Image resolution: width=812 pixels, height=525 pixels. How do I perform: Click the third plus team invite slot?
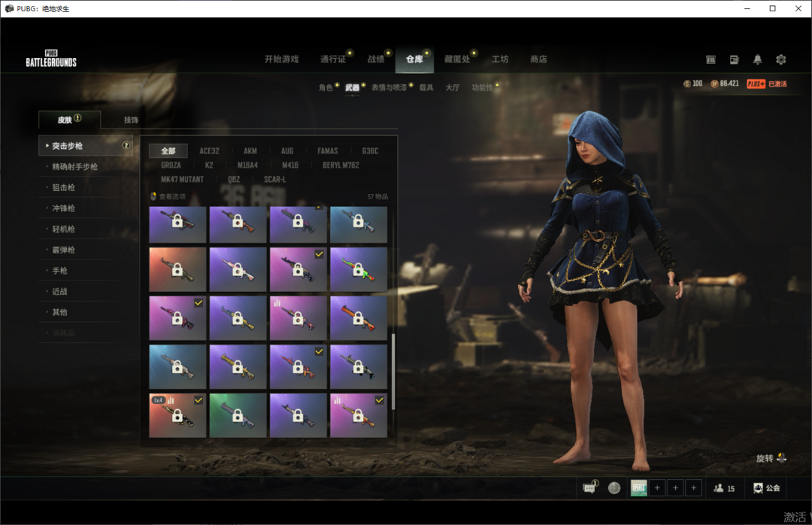click(693, 487)
